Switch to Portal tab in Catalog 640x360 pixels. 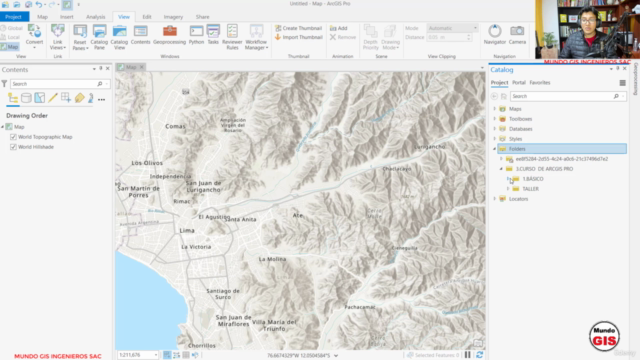519,82
